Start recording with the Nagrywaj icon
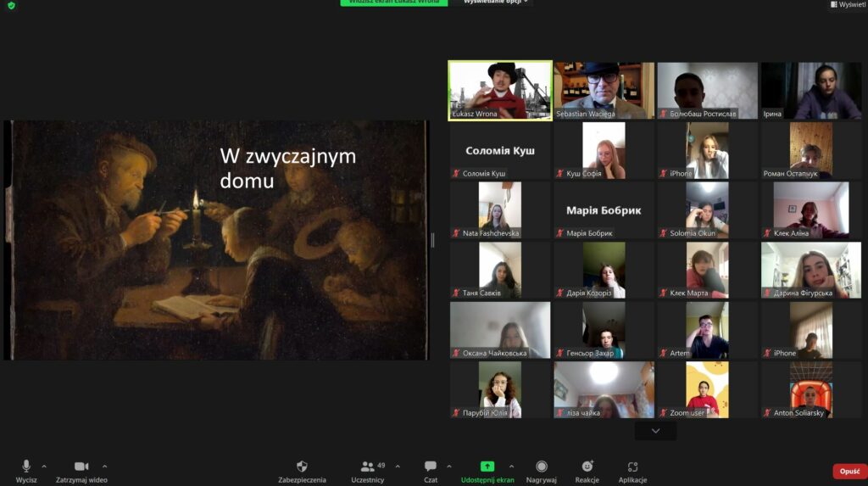Viewport: 868px width, 486px height. [542, 466]
